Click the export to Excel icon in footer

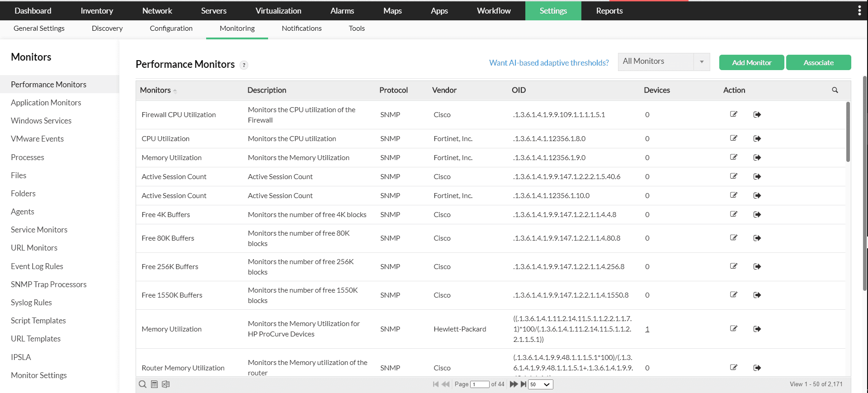point(166,384)
